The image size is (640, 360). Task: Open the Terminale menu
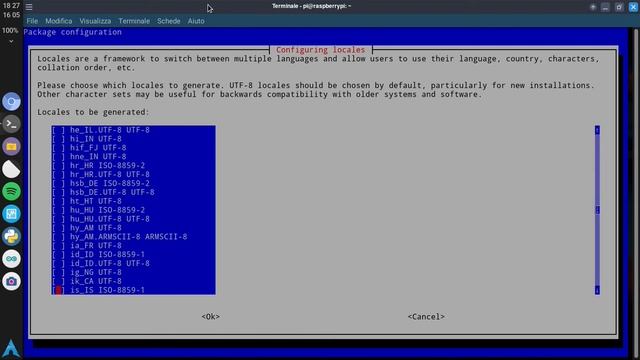pyautogui.click(x=134, y=21)
